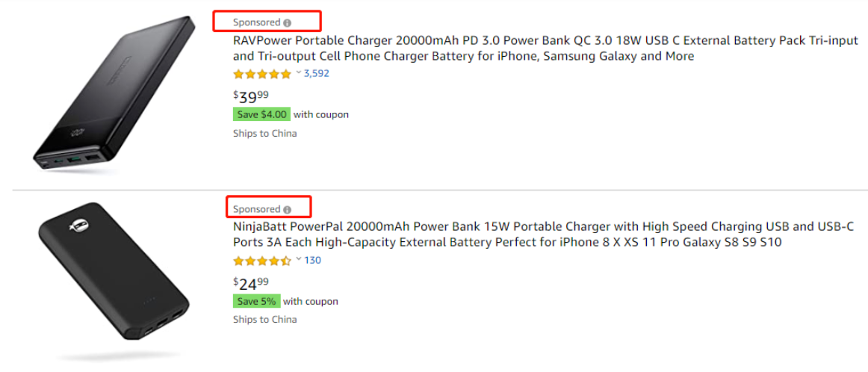The image size is (868, 372).
Task: View the 130 NinjaBatt reviews
Action: (x=312, y=260)
